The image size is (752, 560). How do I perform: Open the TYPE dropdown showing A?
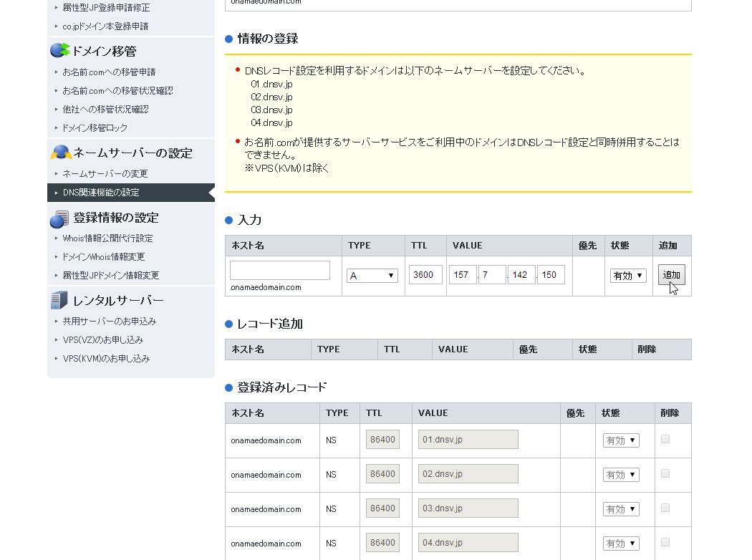[372, 276]
